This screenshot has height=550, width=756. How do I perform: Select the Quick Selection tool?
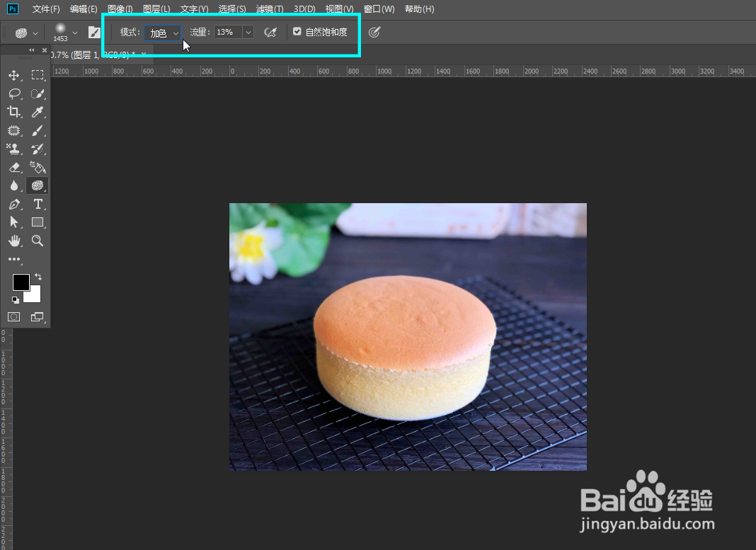[37, 93]
